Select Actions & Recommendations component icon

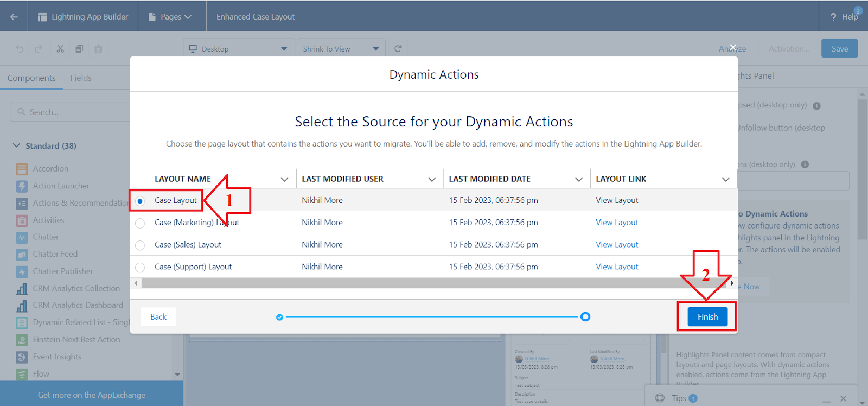[22, 204]
